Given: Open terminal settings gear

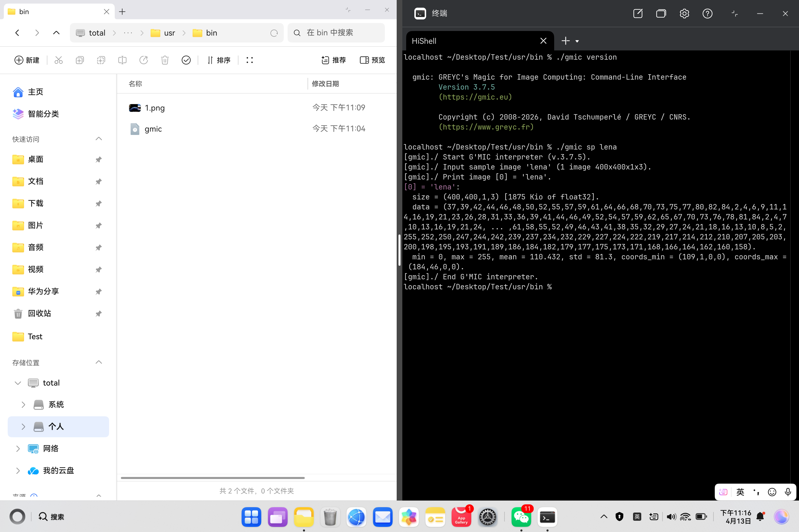Looking at the screenshot, I should click(x=684, y=14).
